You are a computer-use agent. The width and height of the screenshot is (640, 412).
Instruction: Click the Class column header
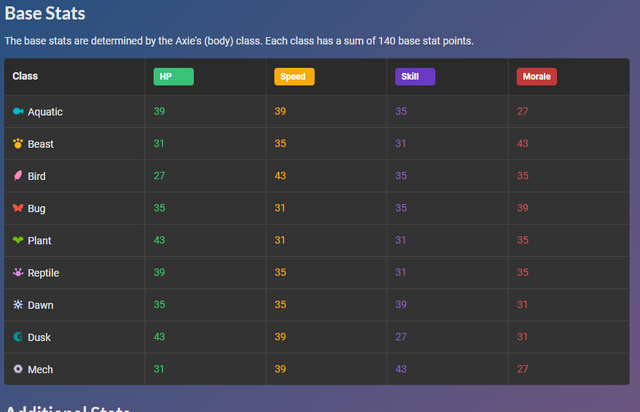(x=25, y=76)
